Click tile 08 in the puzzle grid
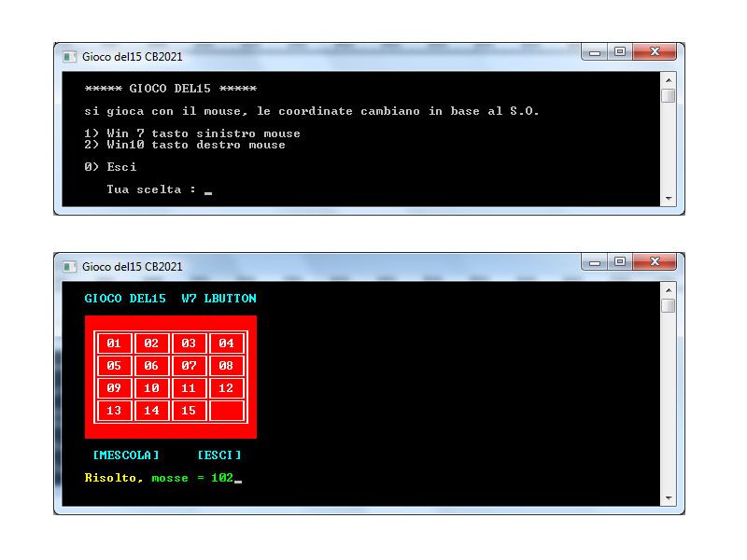The width and height of the screenshot is (747, 560). click(x=226, y=366)
